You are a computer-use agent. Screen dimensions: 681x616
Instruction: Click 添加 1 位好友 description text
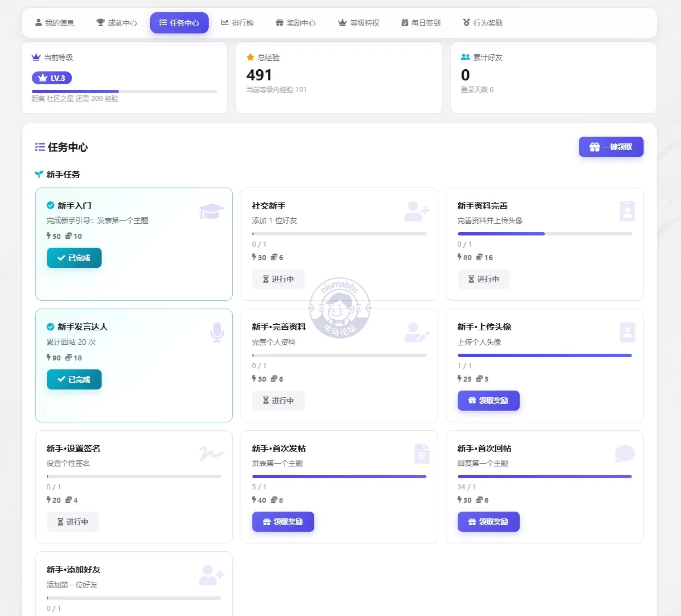coord(275,221)
